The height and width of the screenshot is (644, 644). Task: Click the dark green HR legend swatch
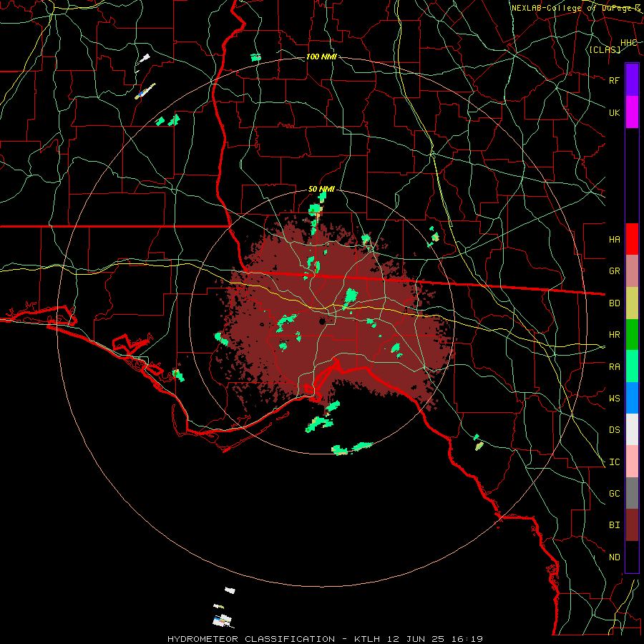(632, 335)
